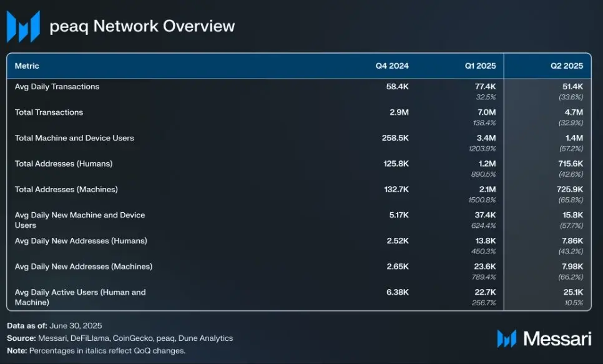603x364 pixels.
Task: Click the 256.7% change figure
Action: [484, 303]
